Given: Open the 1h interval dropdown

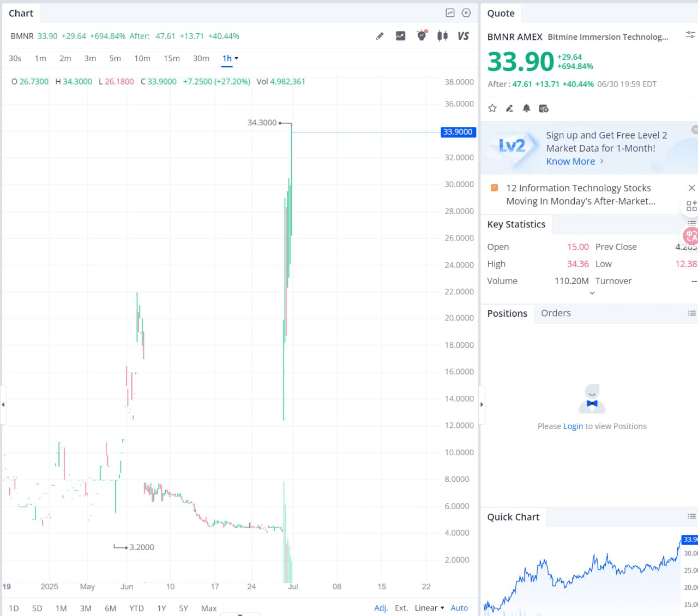Looking at the screenshot, I should click(x=230, y=58).
